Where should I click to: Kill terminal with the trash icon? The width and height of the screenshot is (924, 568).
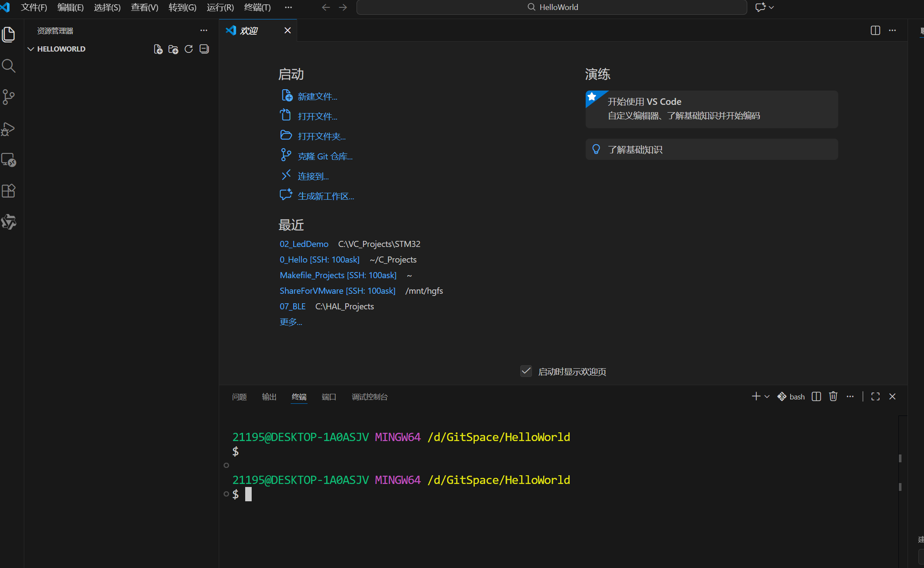coord(833,396)
